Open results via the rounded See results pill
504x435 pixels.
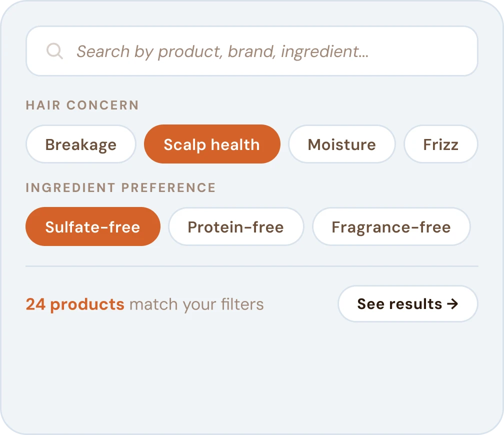pos(407,303)
